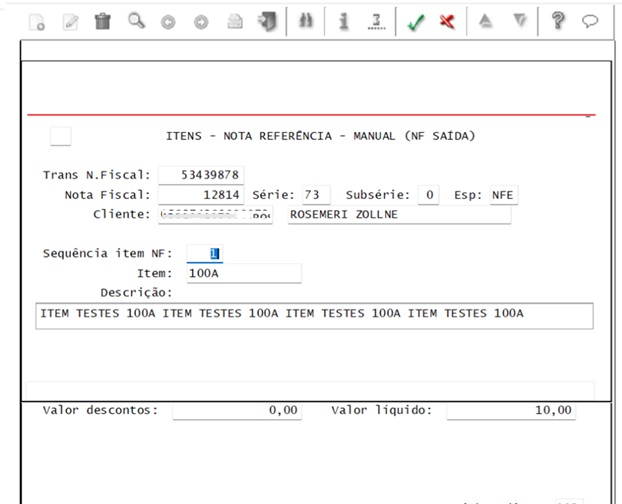Click the Valor líquido field 10,00
The width and height of the screenshot is (622, 504).
(x=511, y=410)
